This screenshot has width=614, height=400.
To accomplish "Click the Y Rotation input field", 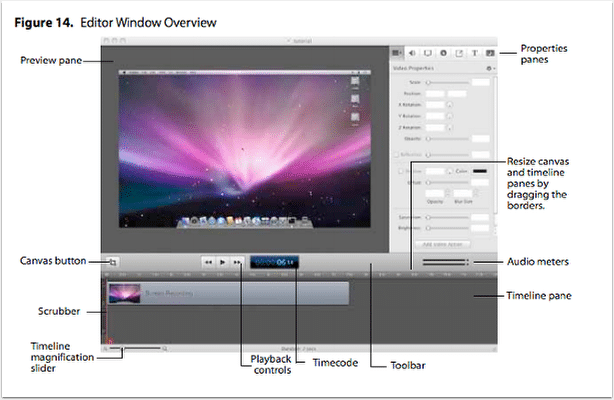I will 435,116.
